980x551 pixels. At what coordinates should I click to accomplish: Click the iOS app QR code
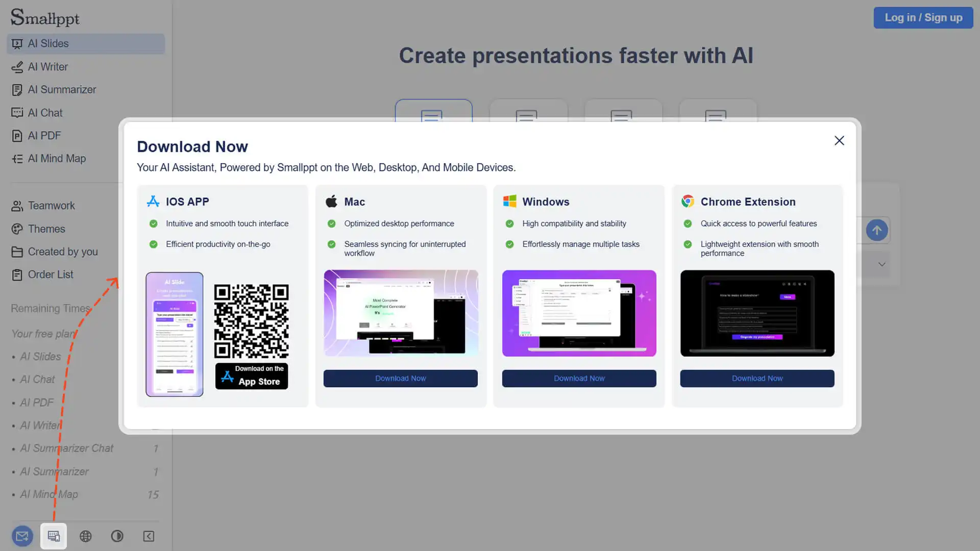pos(251,321)
